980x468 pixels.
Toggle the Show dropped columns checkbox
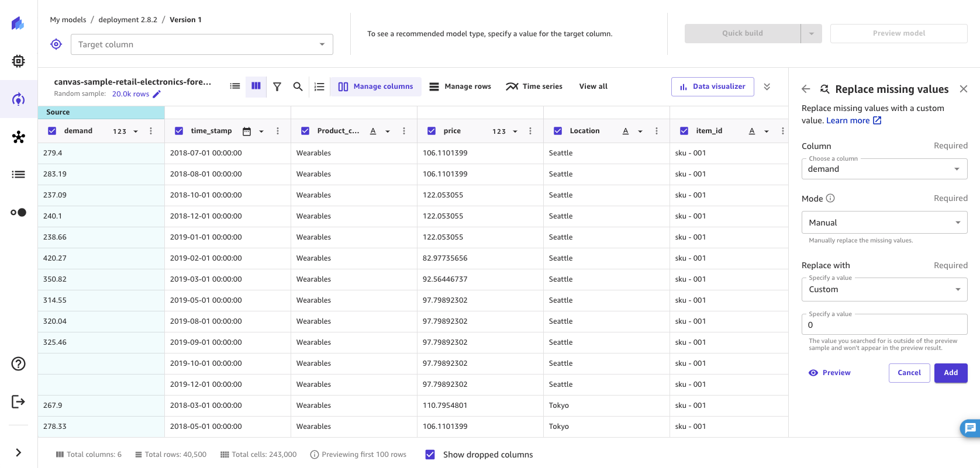tap(430, 455)
